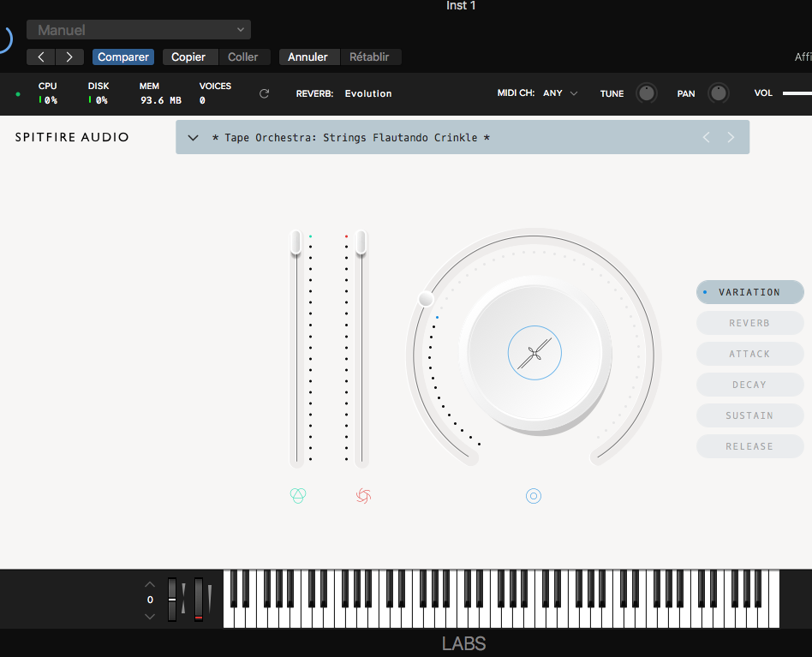Image resolution: width=812 pixels, height=657 pixels.
Task: Click the plug-in power button at top left
Action: [4, 39]
